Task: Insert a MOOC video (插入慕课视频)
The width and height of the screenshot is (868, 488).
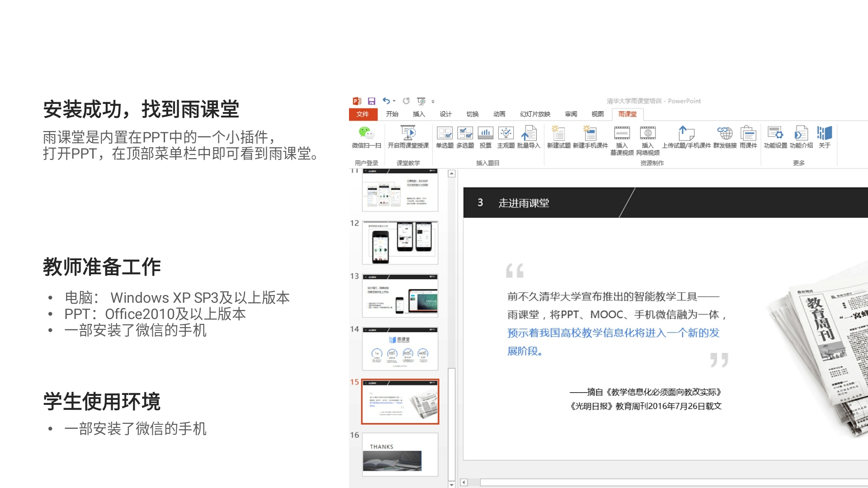Action: click(x=622, y=141)
